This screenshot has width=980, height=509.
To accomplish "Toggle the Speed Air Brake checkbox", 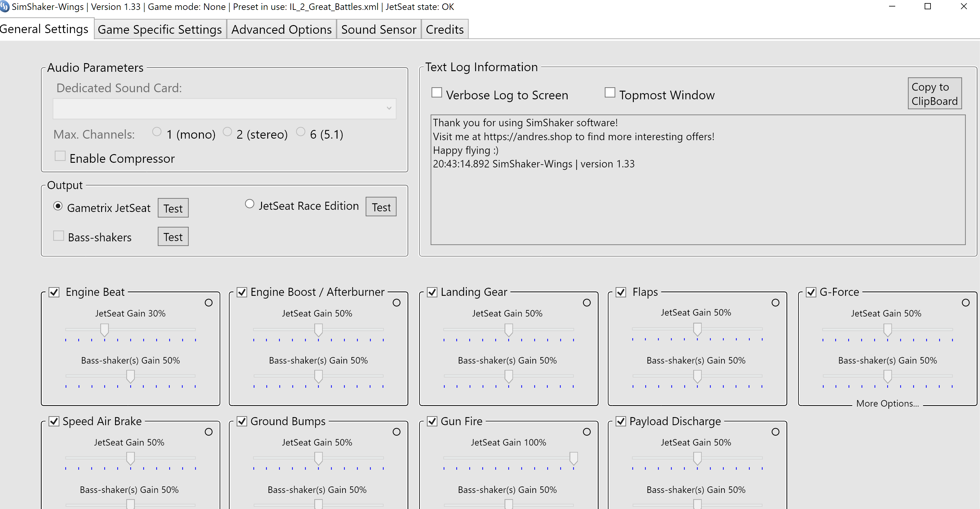I will click(x=54, y=421).
